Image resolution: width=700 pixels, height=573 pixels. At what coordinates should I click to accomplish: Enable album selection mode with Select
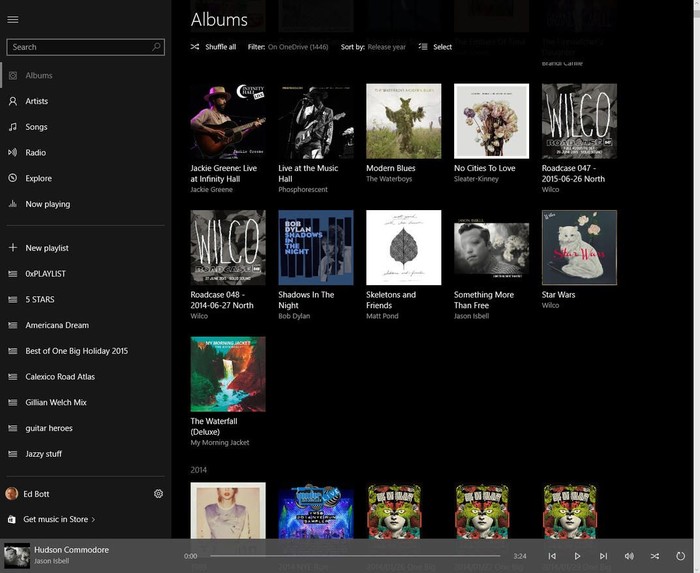(x=435, y=47)
